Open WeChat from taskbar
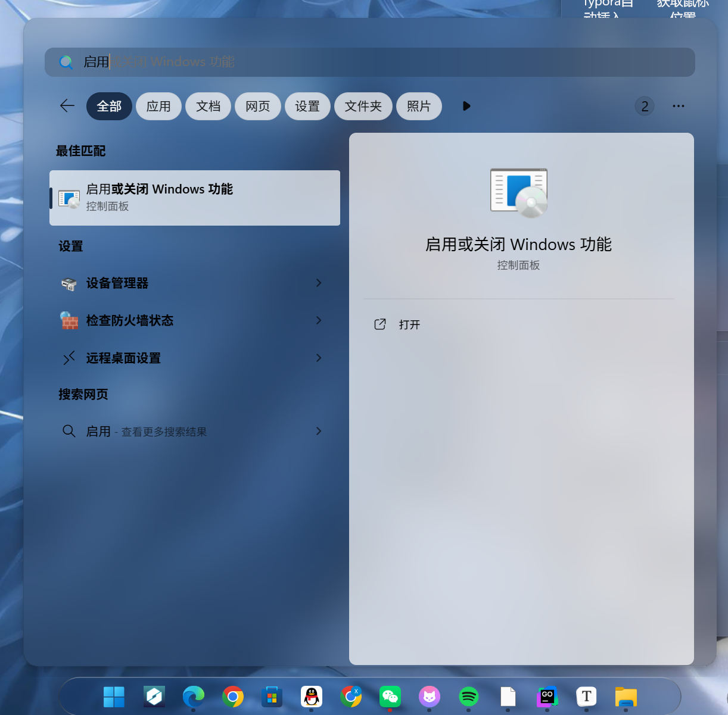This screenshot has width=728, height=715. [390, 696]
